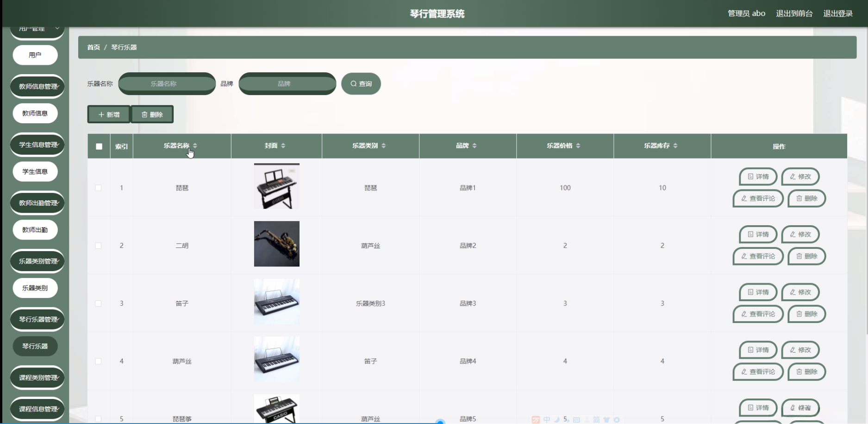868x424 pixels.
Task: Check the checkbox for row 2 (二胡)
Action: [98, 246]
